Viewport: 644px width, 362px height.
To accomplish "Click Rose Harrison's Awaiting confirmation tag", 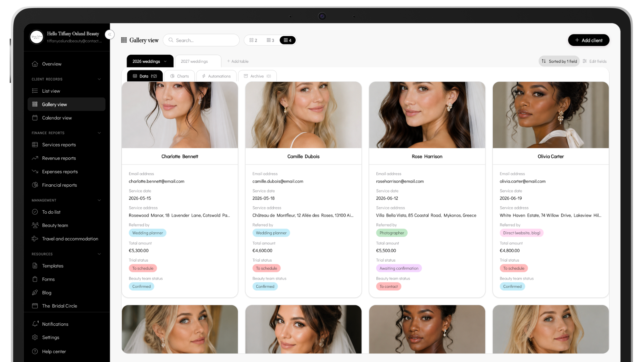I will click(x=399, y=268).
